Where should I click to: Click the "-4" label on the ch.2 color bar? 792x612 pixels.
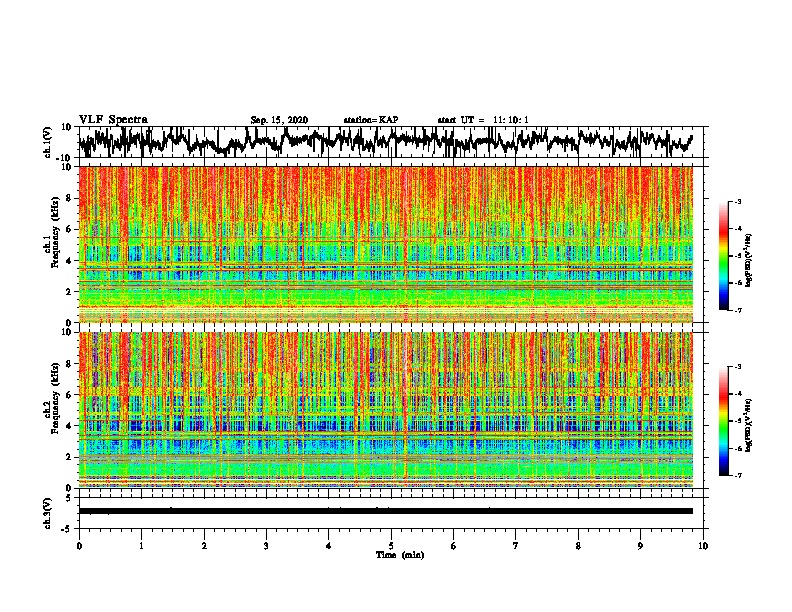(x=737, y=394)
